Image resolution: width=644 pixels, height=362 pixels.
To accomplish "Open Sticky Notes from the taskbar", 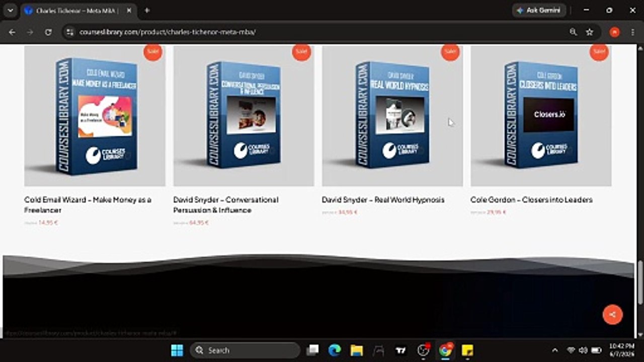I will point(467,350).
